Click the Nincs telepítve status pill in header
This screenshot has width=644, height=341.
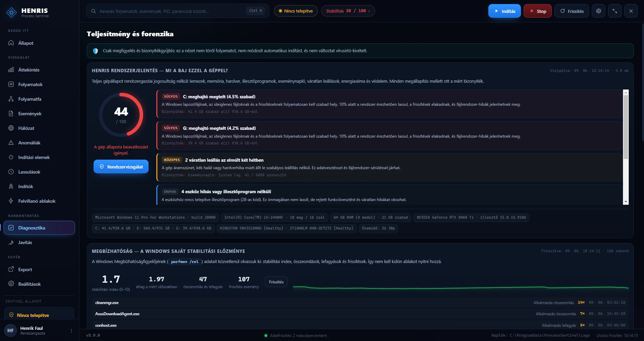[x=296, y=11]
